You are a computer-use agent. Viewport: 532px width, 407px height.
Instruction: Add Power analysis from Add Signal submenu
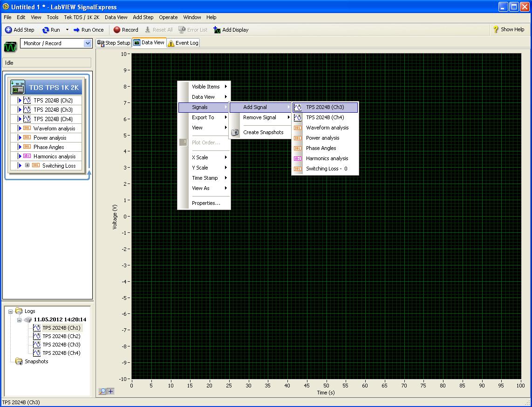coord(325,138)
